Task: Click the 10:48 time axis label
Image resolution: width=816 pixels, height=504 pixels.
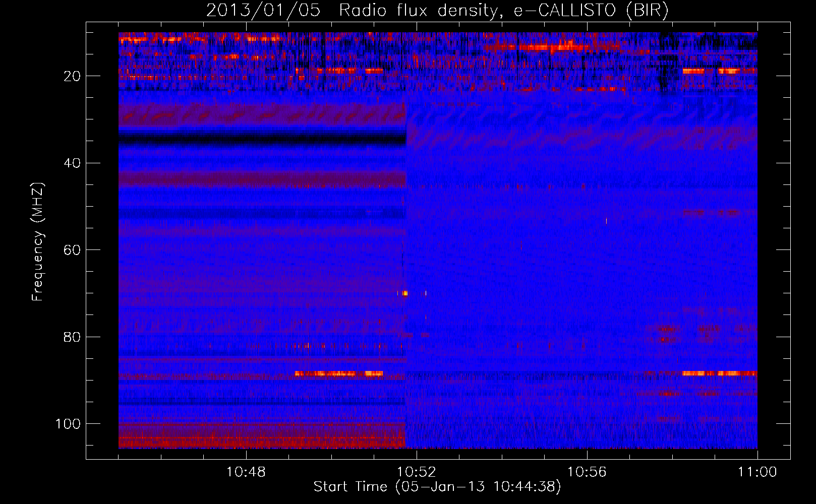Action: point(246,472)
